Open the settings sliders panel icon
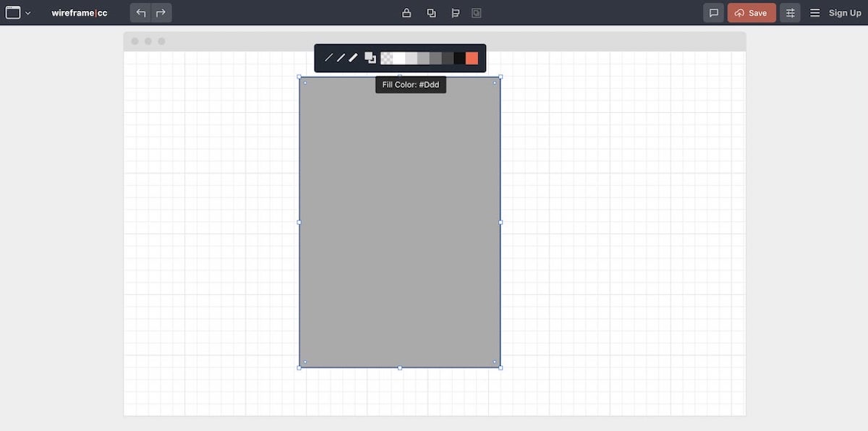This screenshot has height=431, width=868. tap(790, 12)
